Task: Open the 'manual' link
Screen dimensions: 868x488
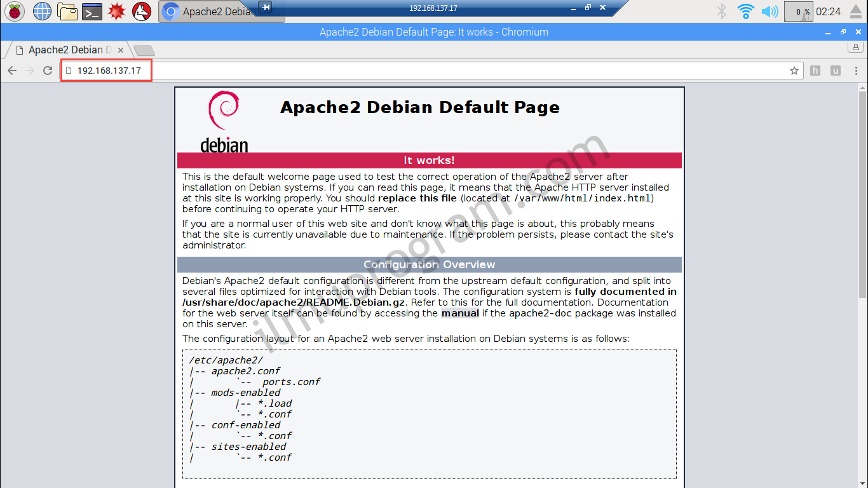Action: (x=460, y=313)
